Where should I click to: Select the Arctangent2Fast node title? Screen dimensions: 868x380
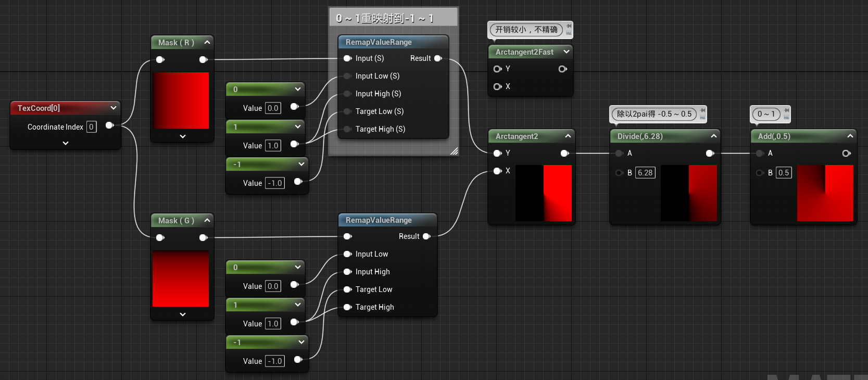click(524, 52)
